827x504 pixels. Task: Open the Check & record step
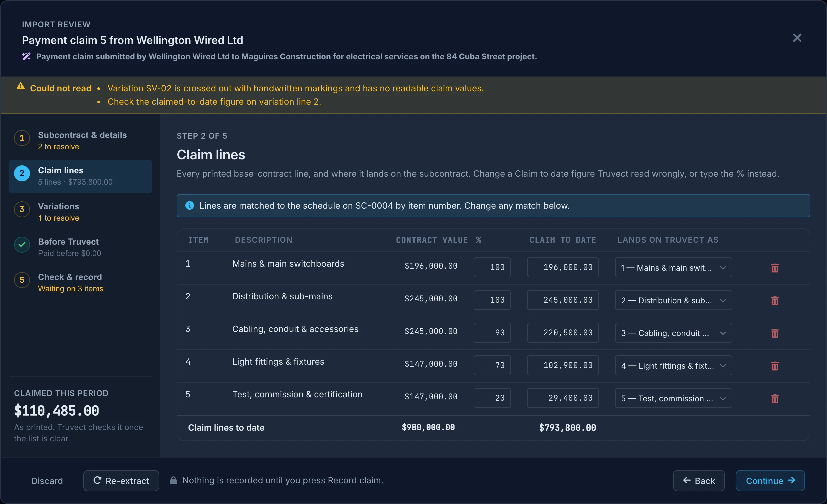coord(80,283)
